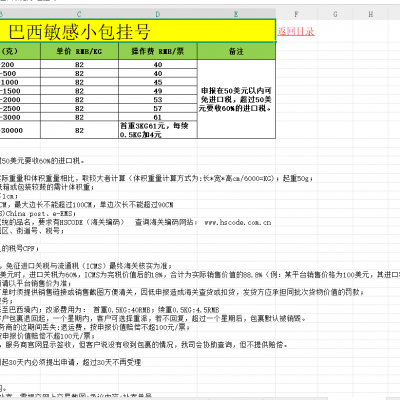The image size is (400, 400).
Task: Click the note 超过30天不再受理
Action: pos(70,362)
